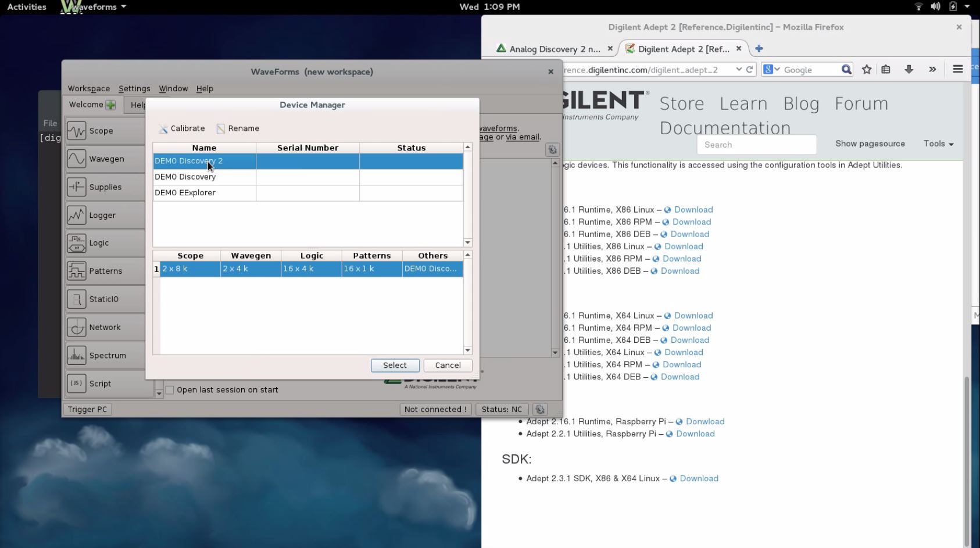This screenshot has height=548, width=980.
Task: Open Firefox hamburger menu
Action: click(958, 69)
